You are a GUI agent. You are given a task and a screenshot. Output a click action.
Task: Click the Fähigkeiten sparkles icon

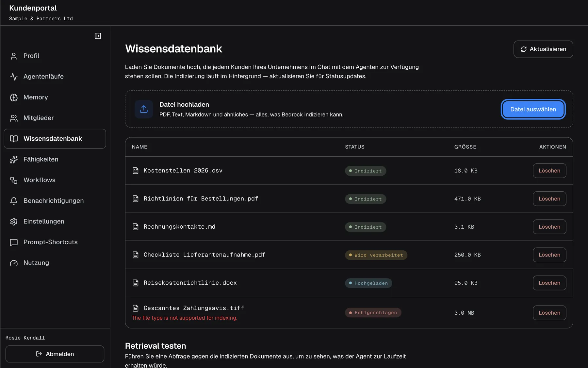coord(14,159)
